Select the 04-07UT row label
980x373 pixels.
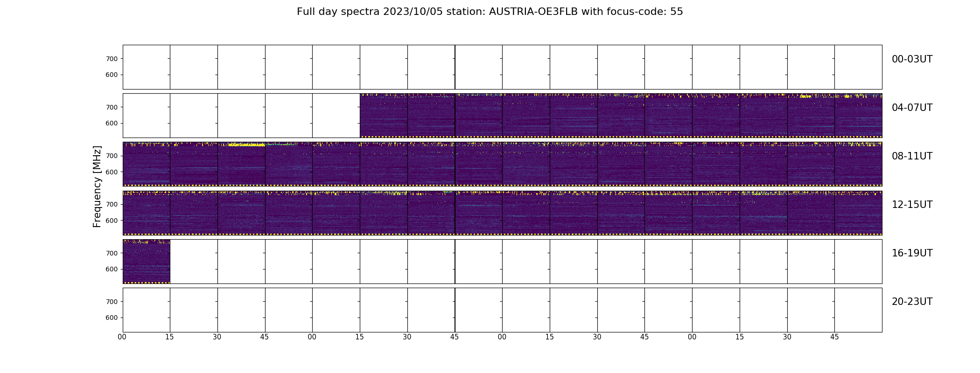pyautogui.click(x=912, y=108)
